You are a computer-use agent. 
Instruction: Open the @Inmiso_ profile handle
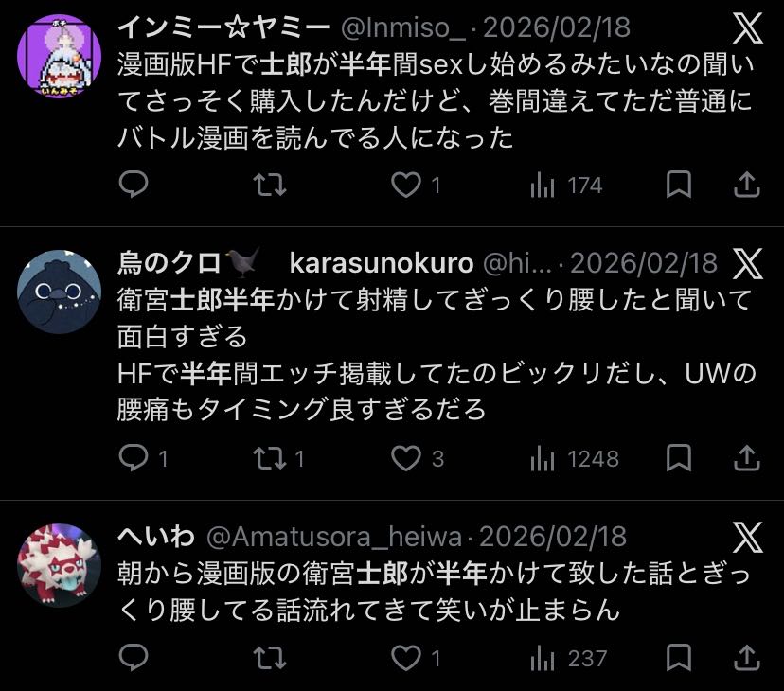tap(403, 27)
